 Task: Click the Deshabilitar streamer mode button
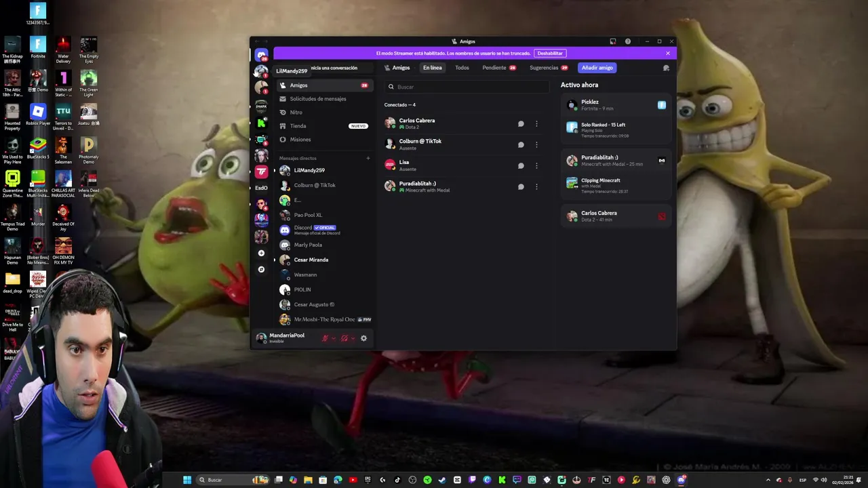point(550,53)
